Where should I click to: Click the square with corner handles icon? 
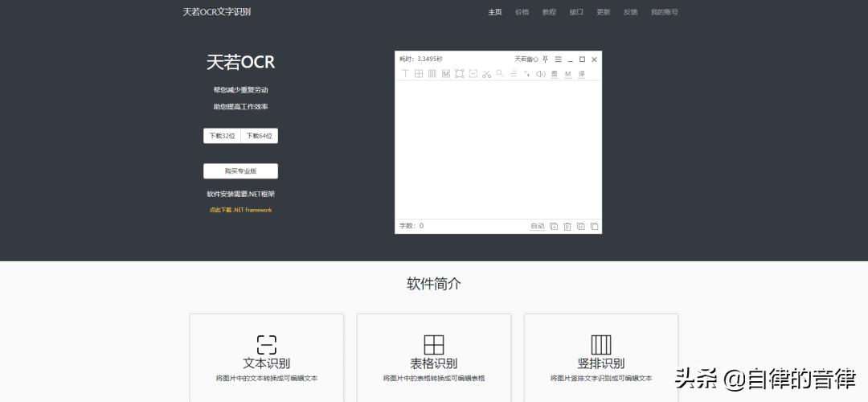click(x=460, y=74)
